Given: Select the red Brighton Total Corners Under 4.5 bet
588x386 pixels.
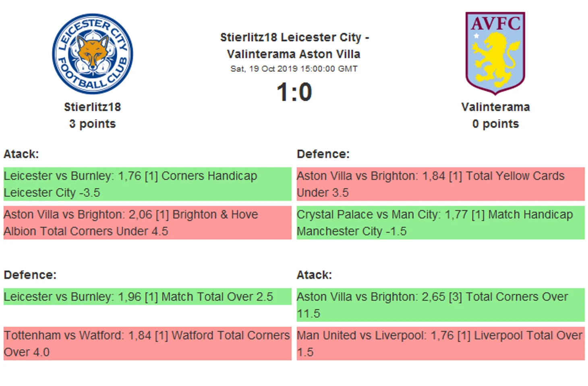Looking at the screenshot, I should pyautogui.click(x=147, y=223).
